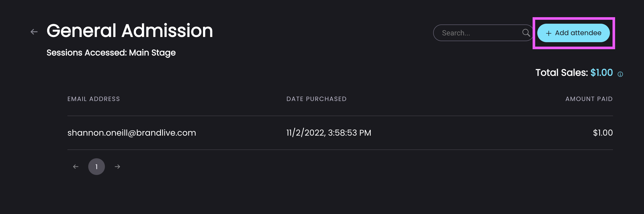Sort by the Email Address column header
Image resolution: width=644 pixels, height=214 pixels.
click(x=94, y=99)
